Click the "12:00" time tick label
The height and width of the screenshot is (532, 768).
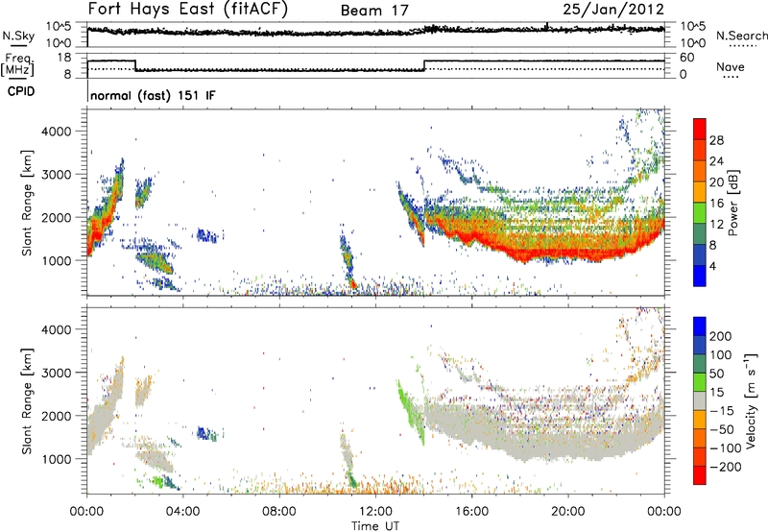point(375,512)
